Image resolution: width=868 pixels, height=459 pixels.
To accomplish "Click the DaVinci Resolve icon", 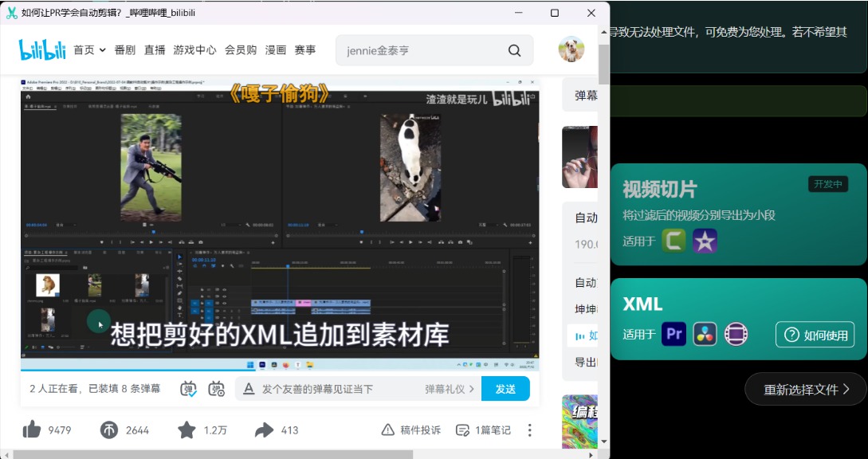I will (705, 334).
